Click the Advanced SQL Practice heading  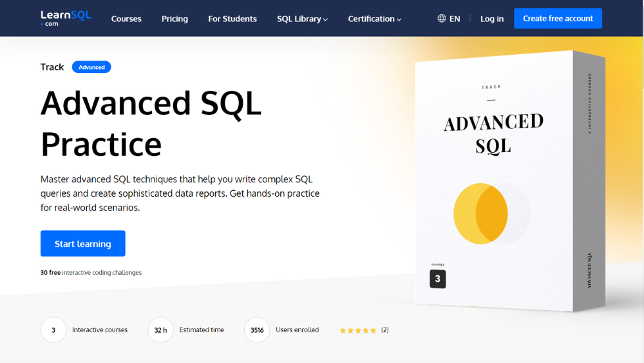pyautogui.click(x=151, y=123)
